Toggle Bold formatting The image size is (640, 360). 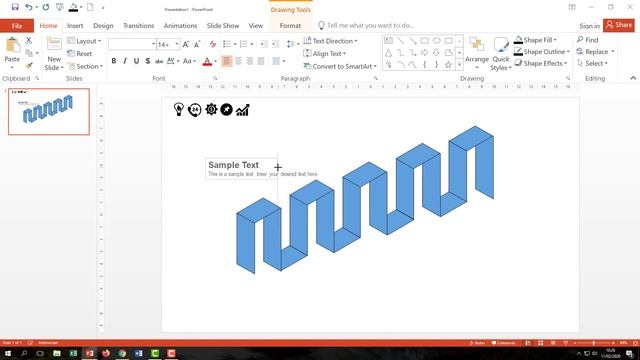click(x=114, y=61)
